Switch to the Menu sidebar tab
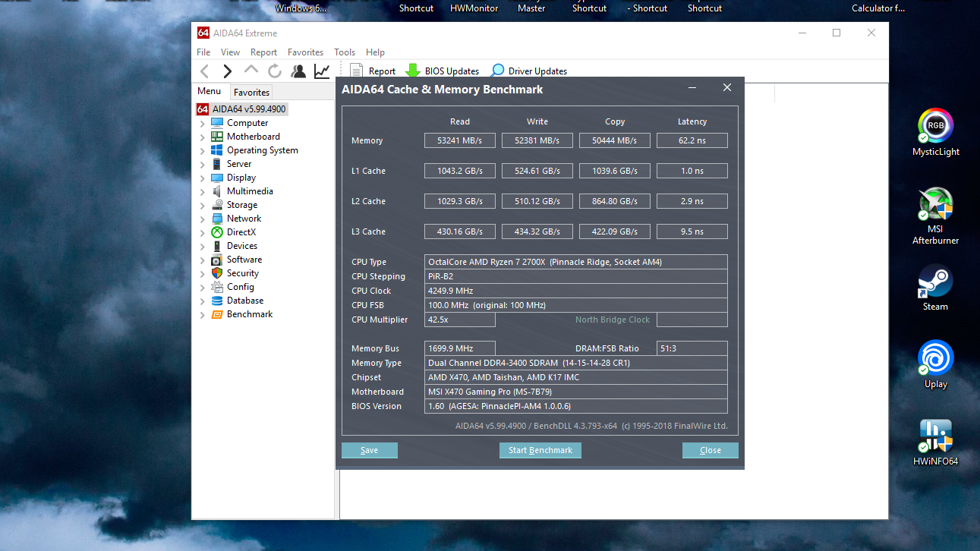Screen dimensions: 980x551 coord(210,91)
